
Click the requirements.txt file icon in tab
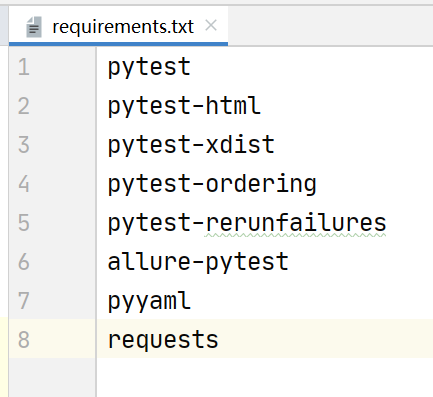click(34, 27)
